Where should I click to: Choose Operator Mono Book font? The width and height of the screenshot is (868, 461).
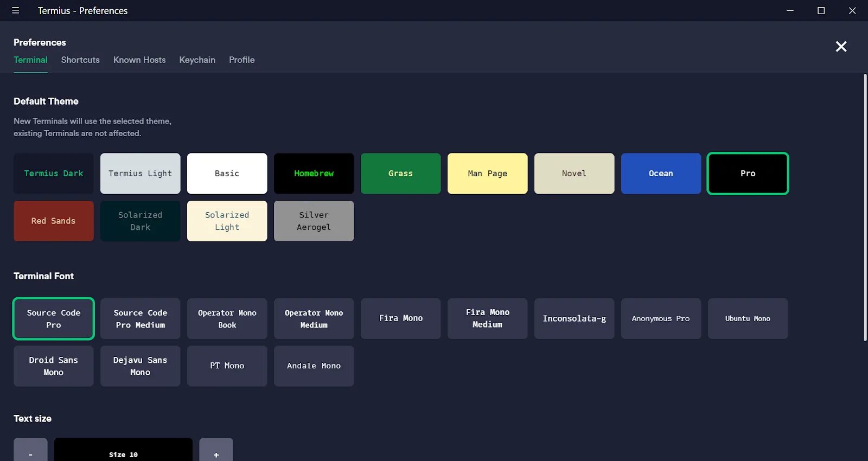[x=227, y=319]
